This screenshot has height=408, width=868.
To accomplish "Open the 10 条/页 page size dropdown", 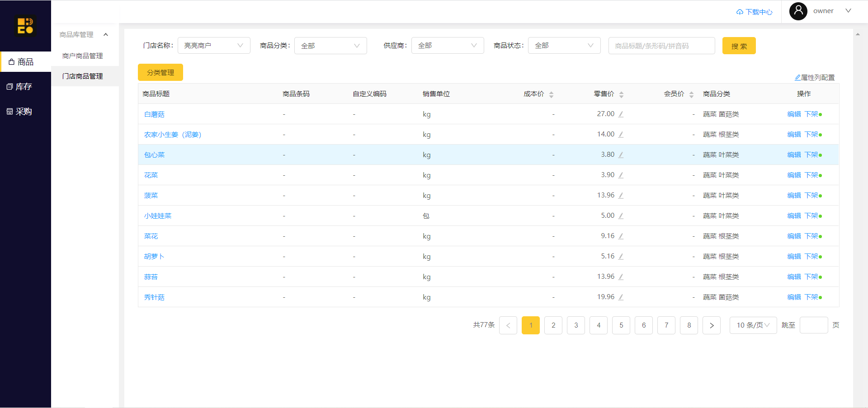I will (753, 325).
